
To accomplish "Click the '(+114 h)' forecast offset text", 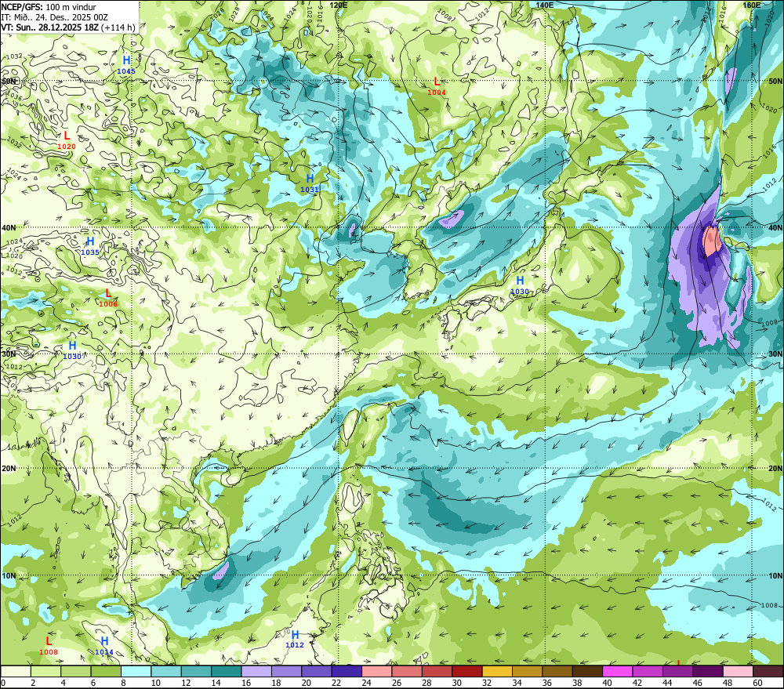I will 118,27.
